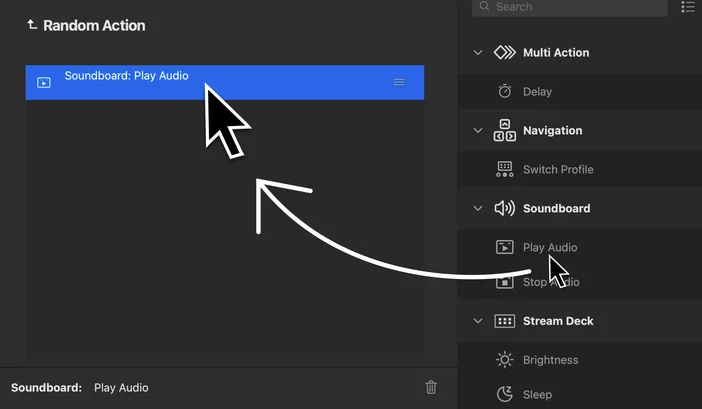702x409 pixels.
Task: Delete action using the trash icon
Action: pyautogui.click(x=431, y=387)
